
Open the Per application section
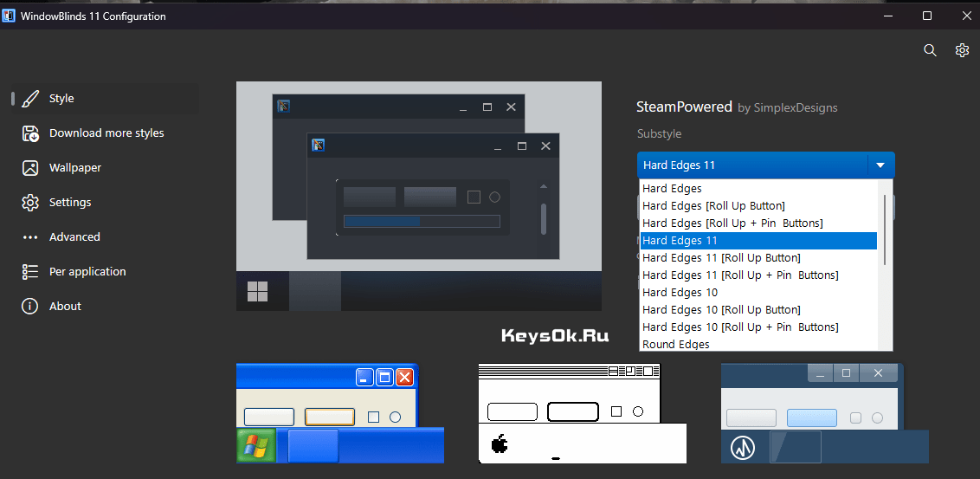87,271
